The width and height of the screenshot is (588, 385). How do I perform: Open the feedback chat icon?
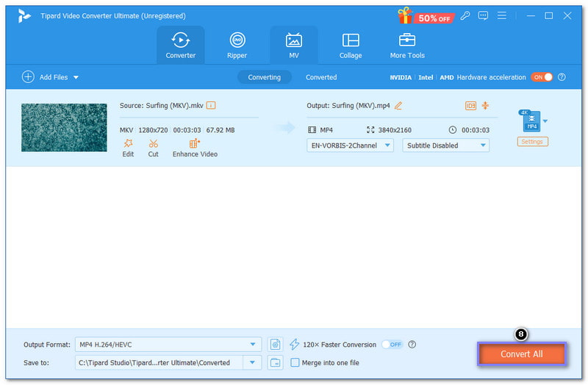click(x=483, y=15)
